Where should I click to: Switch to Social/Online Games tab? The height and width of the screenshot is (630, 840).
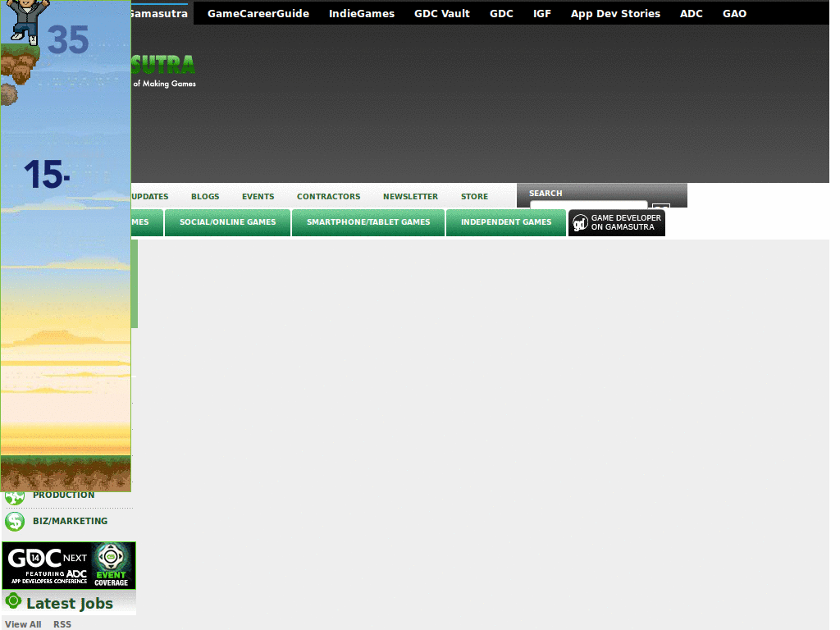click(228, 222)
